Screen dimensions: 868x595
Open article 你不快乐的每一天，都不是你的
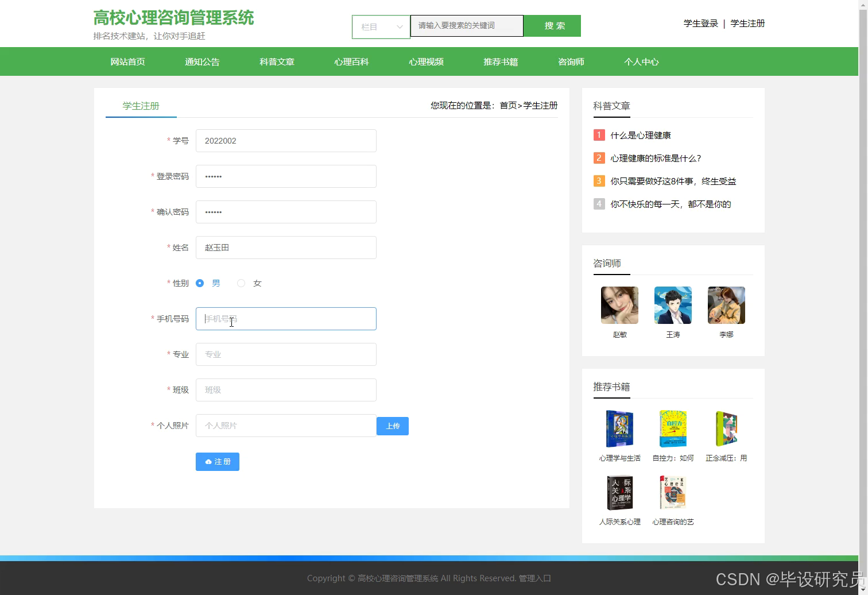pos(671,204)
